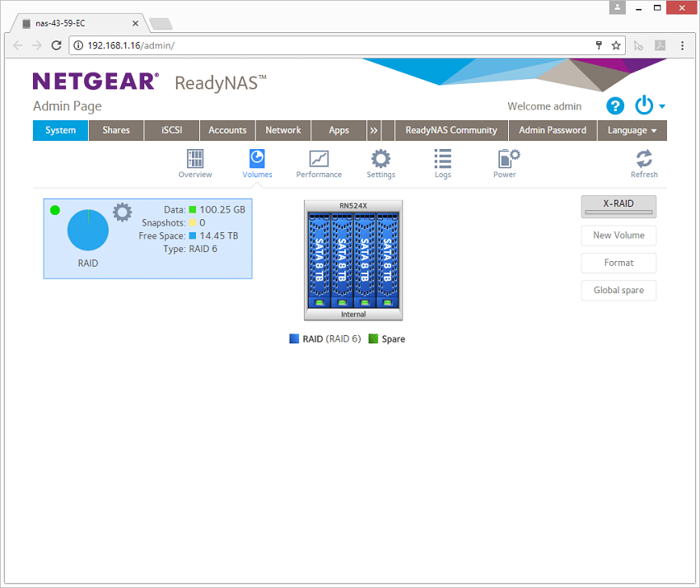Open the Language dropdown menu
The width and height of the screenshot is (700, 588).
pyautogui.click(x=632, y=130)
